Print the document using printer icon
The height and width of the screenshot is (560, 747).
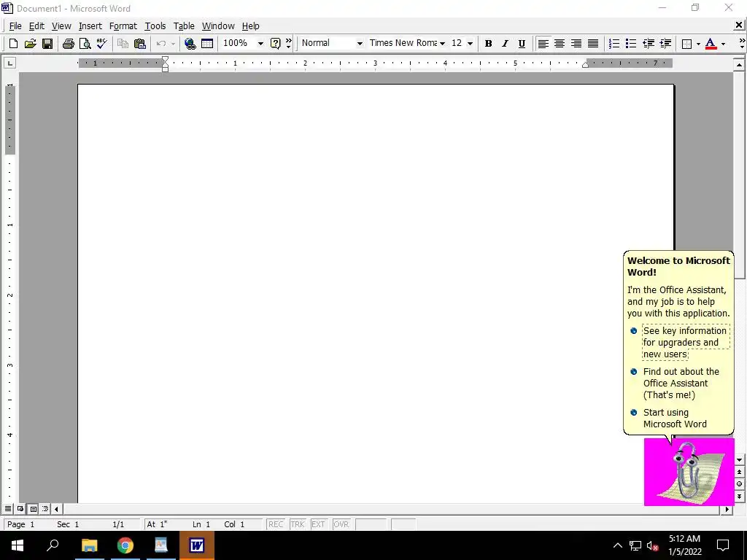click(x=68, y=44)
